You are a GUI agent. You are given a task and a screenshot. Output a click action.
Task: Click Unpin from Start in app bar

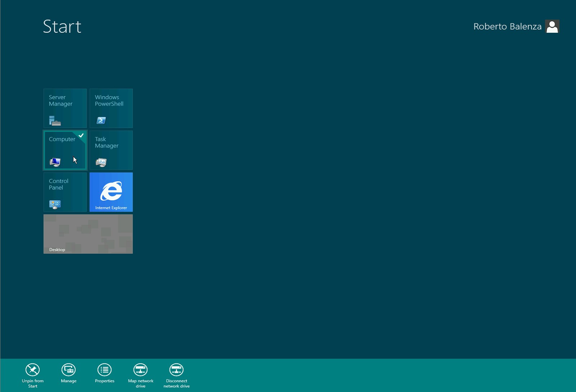click(32, 375)
